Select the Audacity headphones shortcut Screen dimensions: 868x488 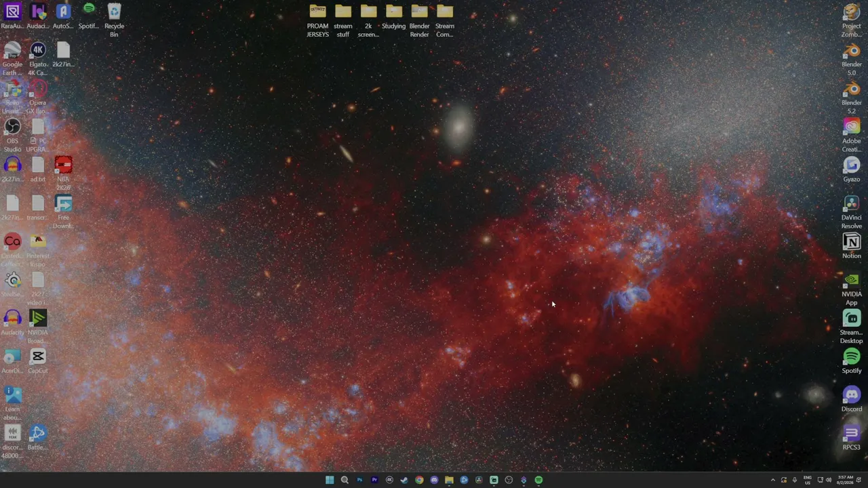(x=12, y=323)
